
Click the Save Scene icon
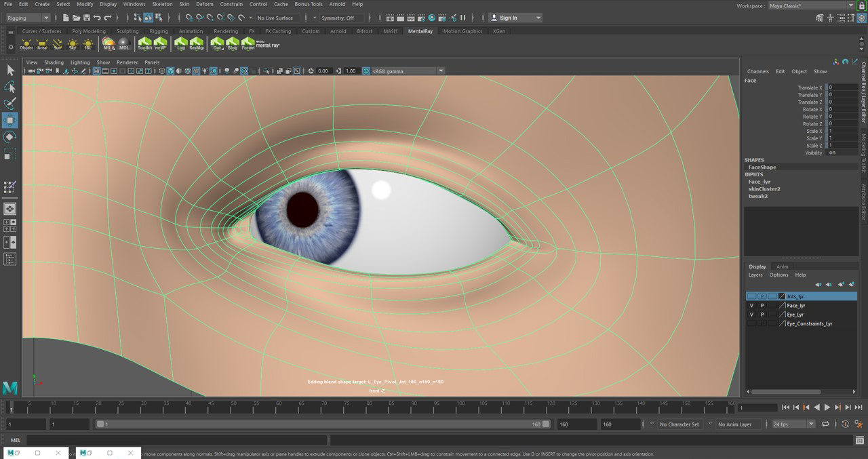click(86, 18)
